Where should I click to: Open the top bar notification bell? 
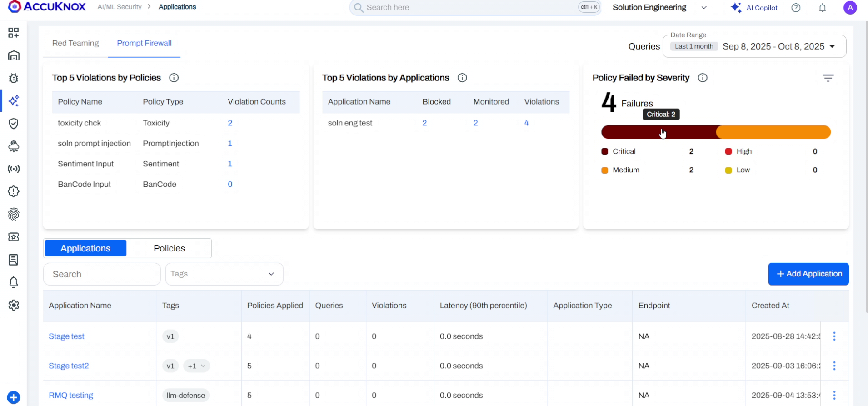tap(823, 8)
